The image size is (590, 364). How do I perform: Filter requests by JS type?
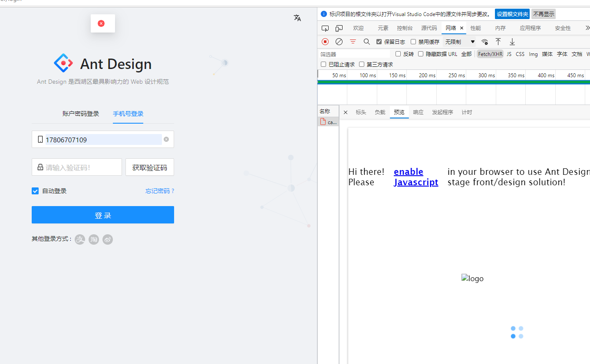click(x=509, y=54)
